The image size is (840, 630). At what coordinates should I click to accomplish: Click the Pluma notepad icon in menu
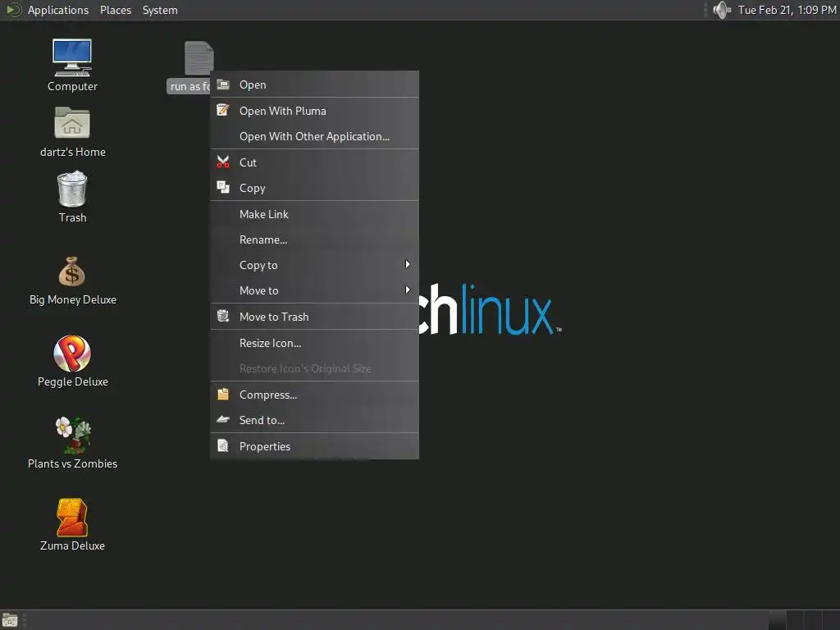223,110
